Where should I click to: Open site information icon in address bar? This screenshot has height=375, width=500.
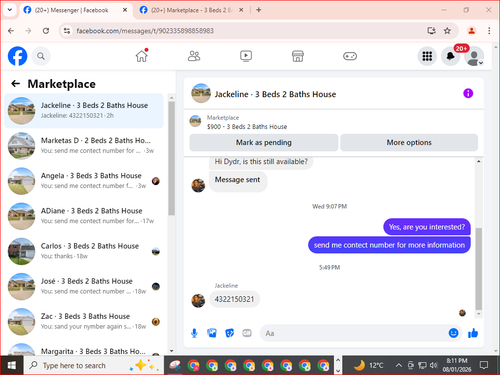[67, 31]
